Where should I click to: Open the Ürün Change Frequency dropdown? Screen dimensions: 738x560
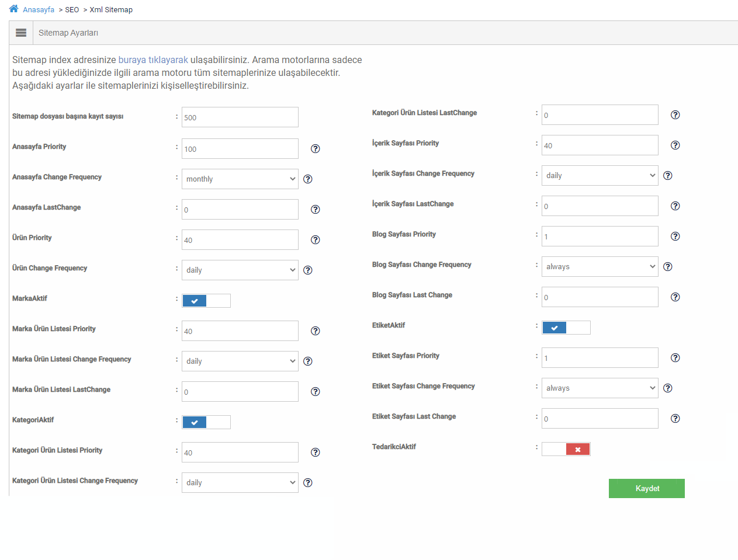click(240, 270)
